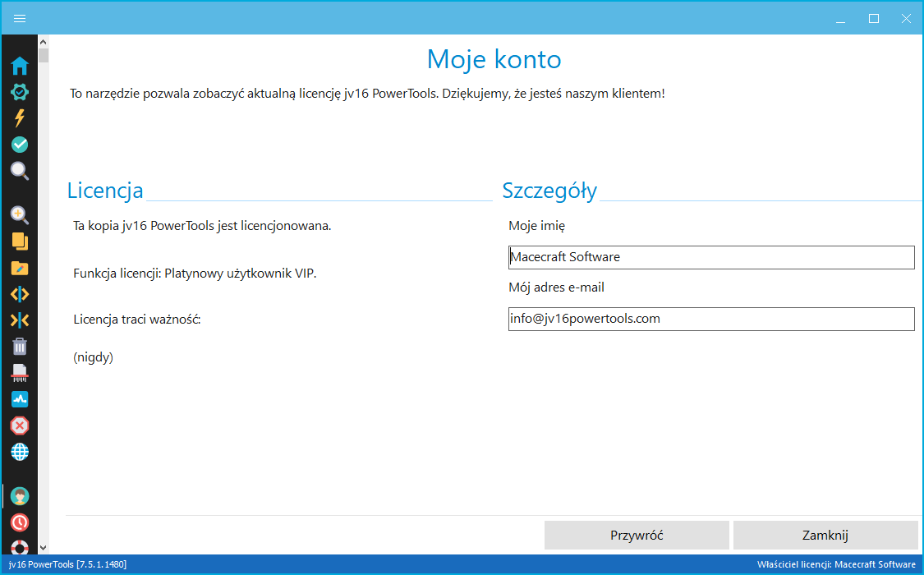Image resolution: width=924 pixels, height=575 pixels.
Task: Click the '(nigdy)' expiry value
Action: 93,357
